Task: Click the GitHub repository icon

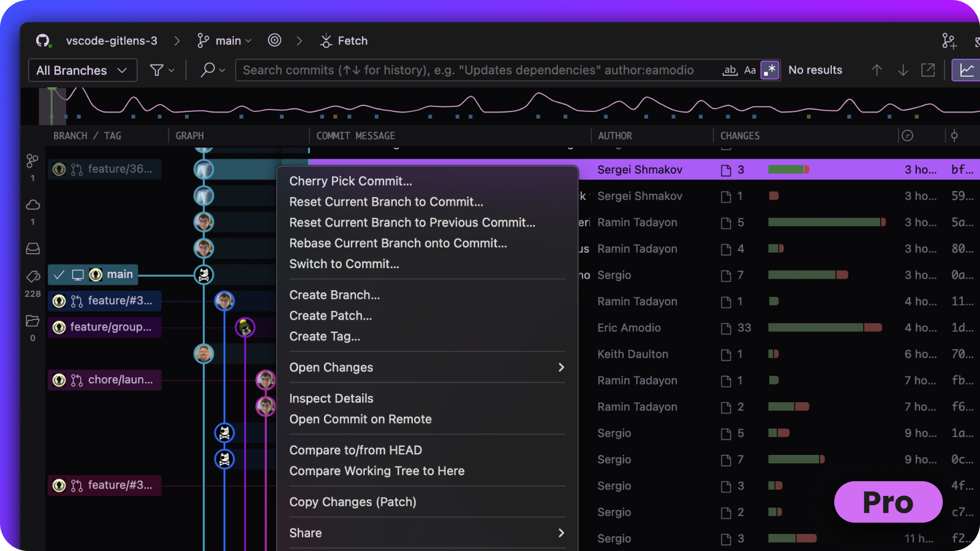Action: [42, 40]
